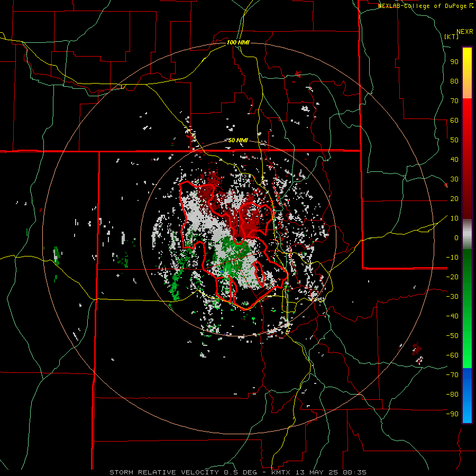Click the "NEXLAB-College of DuPage" header text
Viewport: 476px width, 476px height.
[x=422, y=6]
